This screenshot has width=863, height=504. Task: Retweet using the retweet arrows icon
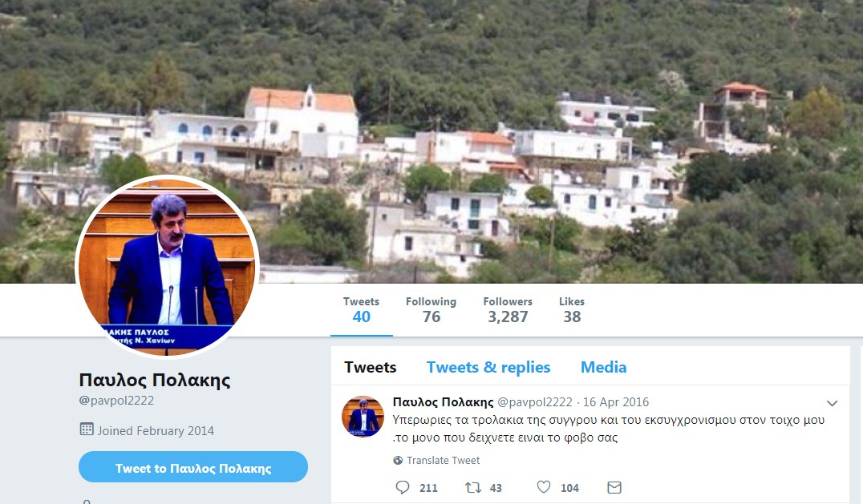[x=473, y=487]
